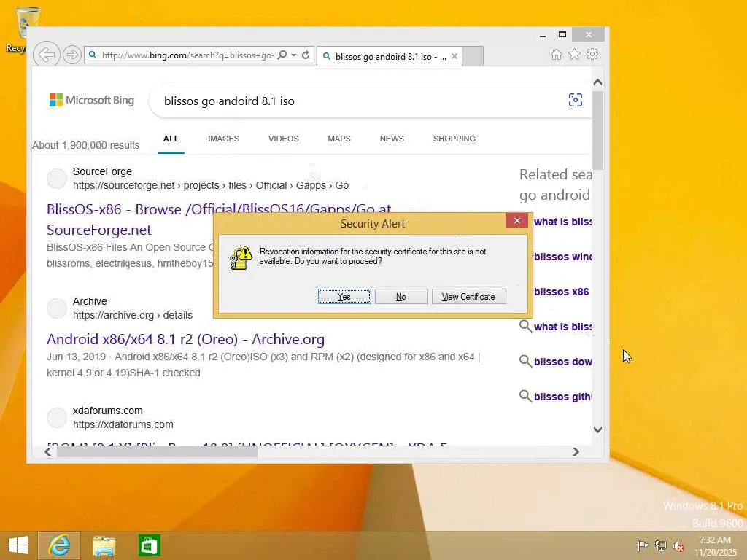Click the network tray icon
747x560 pixels.
pos(660,545)
